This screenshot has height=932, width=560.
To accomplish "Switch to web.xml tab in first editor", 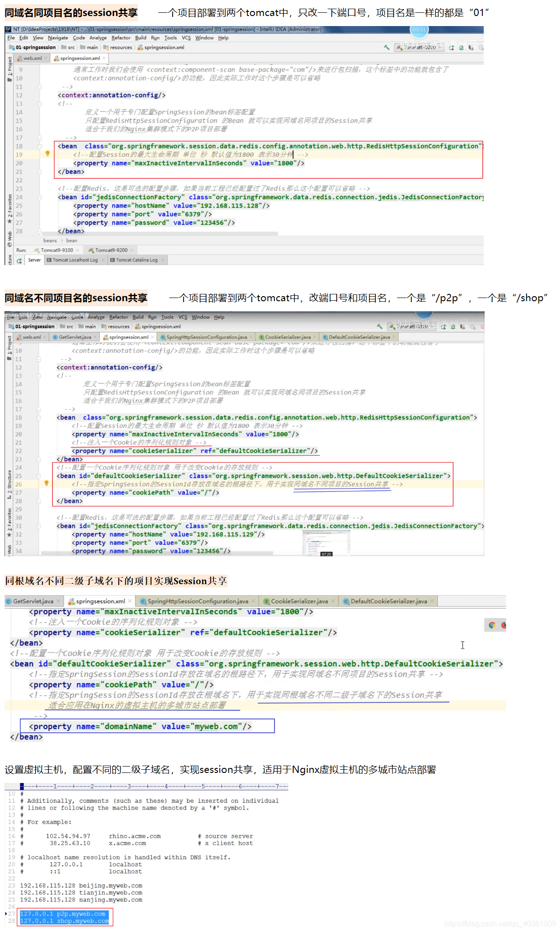I will click(32, 58).
